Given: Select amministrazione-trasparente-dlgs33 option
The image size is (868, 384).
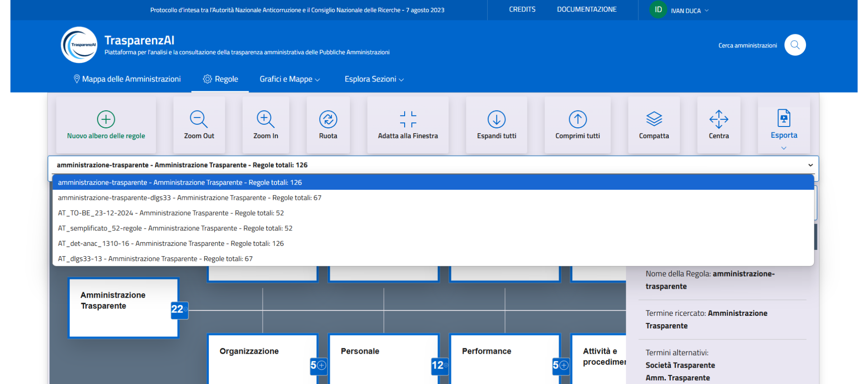Looking at the screenshot, I should pos(433,198).
